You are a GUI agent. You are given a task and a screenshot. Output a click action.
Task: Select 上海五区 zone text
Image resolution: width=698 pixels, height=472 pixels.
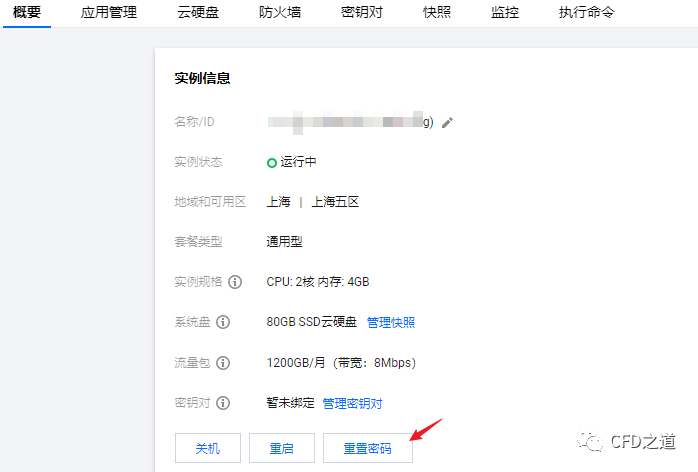coord(335,202)
